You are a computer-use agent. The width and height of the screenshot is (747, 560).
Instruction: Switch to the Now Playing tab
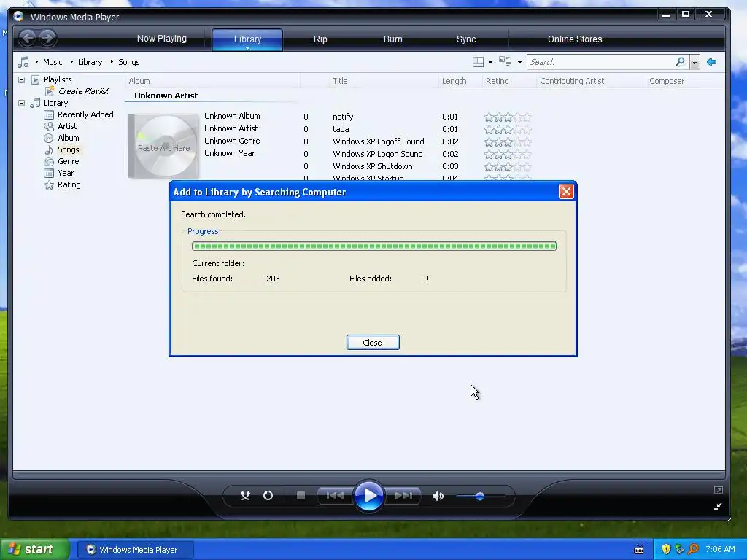pyautogui.click(x=161, y=39)
